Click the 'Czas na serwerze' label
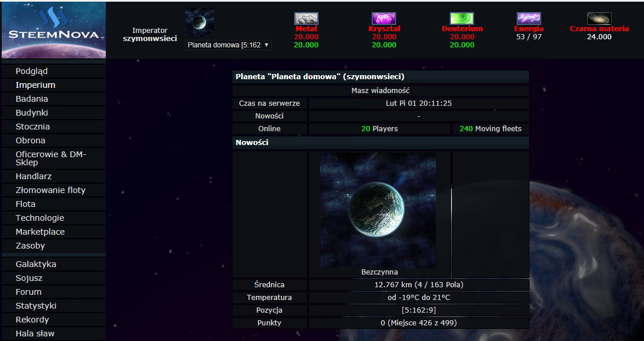Viewport: 644px width, 341px height. [x=269, y=103]
